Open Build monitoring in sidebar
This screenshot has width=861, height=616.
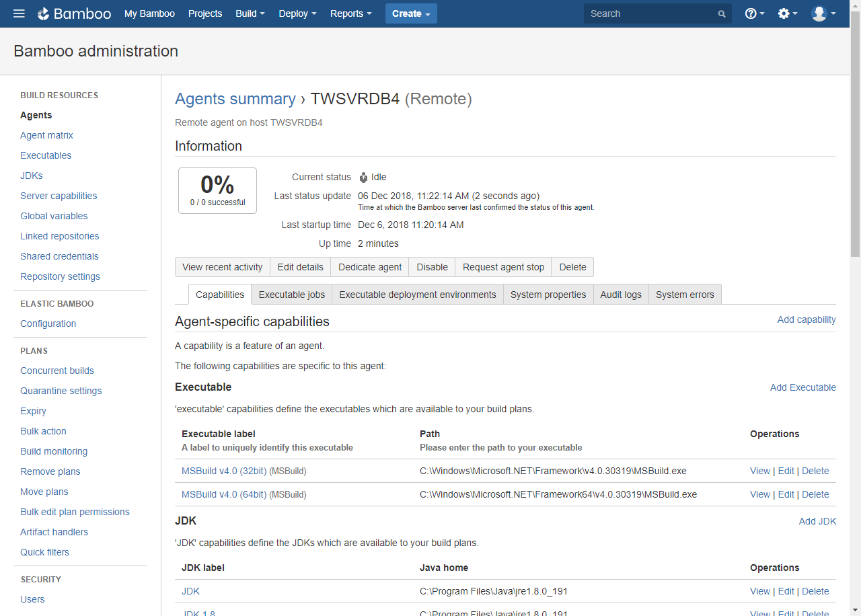[x=54, y=451]
